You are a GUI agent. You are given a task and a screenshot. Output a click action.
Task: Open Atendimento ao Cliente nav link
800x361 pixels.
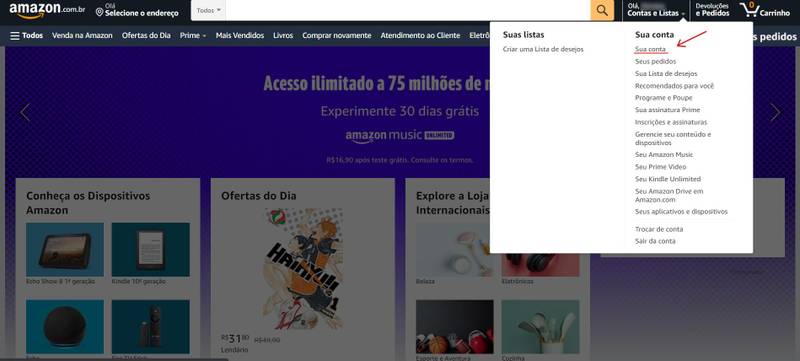coord(420,36)
